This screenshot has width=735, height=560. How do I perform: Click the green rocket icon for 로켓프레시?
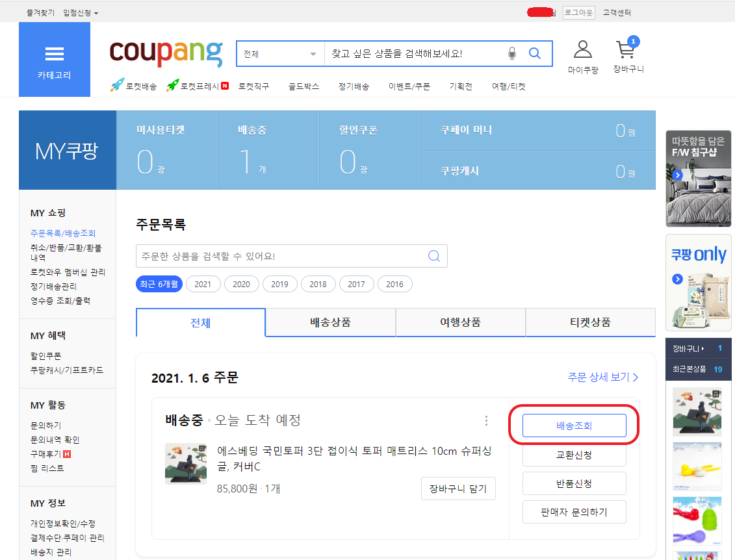(173, 85)
